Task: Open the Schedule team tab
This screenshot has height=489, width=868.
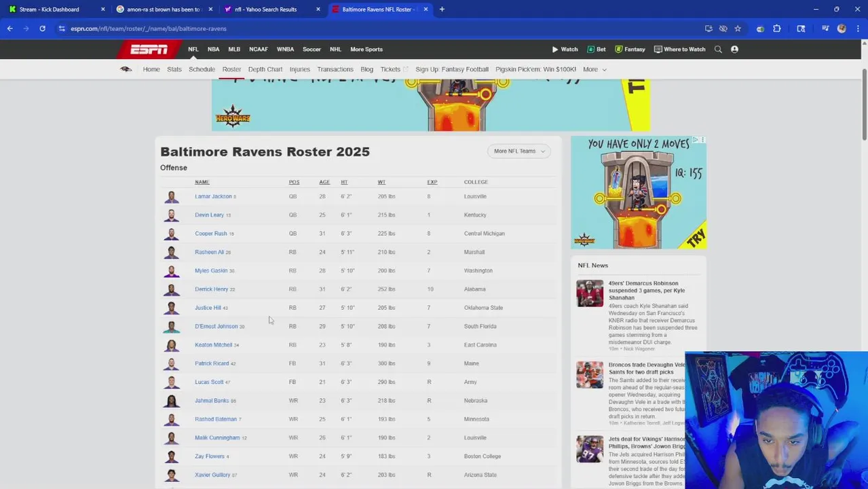Action: [x=202, y=69]
